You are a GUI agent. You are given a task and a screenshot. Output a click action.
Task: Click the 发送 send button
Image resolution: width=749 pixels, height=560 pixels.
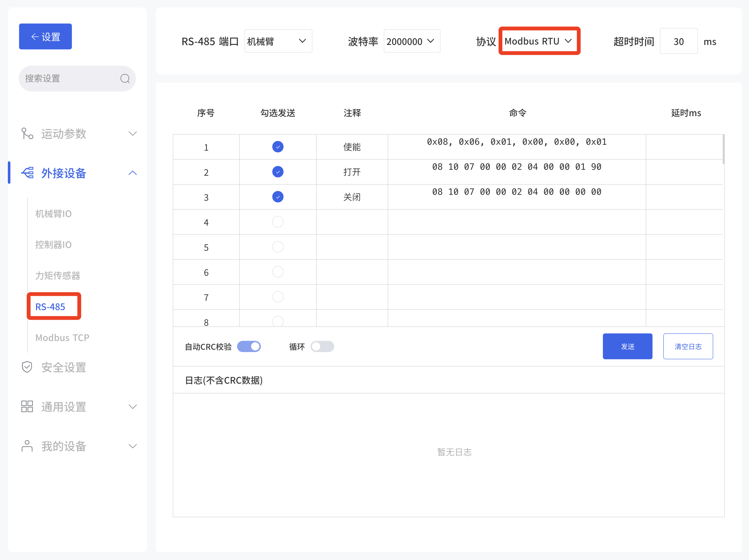tap(627, 346)
